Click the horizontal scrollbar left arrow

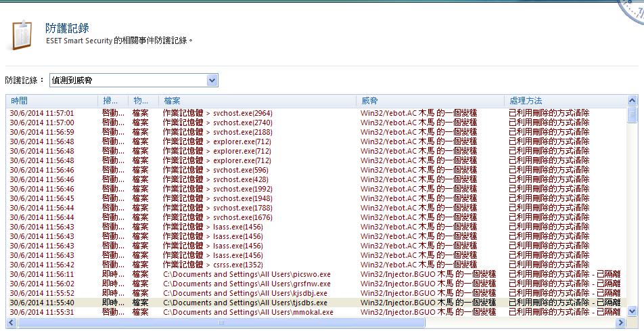[x=11, y=323]
